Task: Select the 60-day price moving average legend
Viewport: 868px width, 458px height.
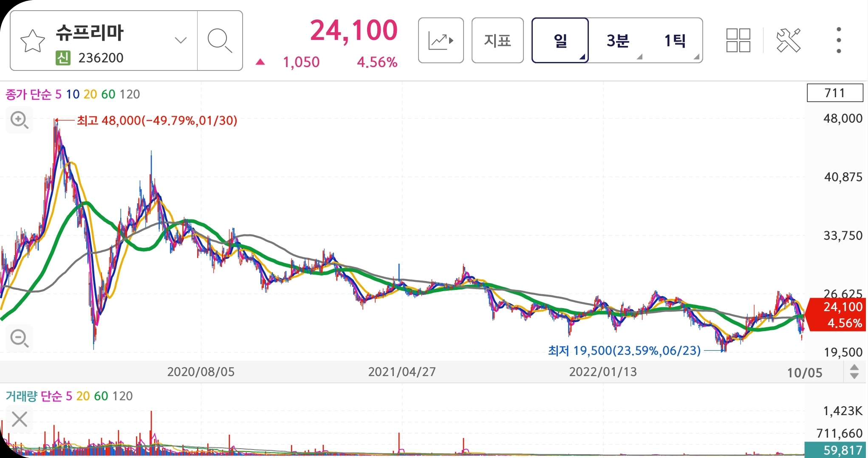Action: 108,94
